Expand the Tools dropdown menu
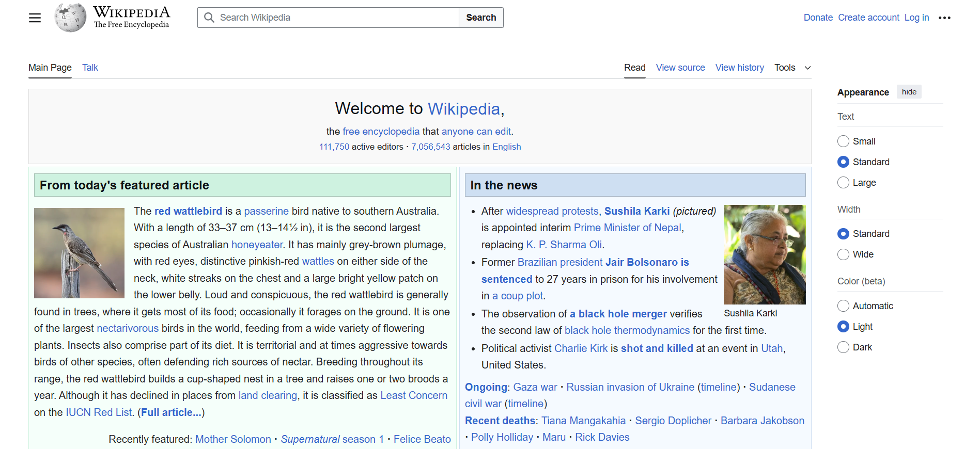Screen dimensions: 980x449 tap(792, 68)
